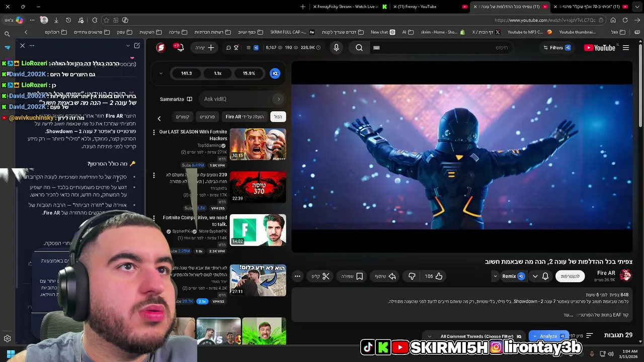Open 'Our LAST SEASON With Fortnite Hackers' thumbnail
644x362 pixels.
[x=258, y=144]
